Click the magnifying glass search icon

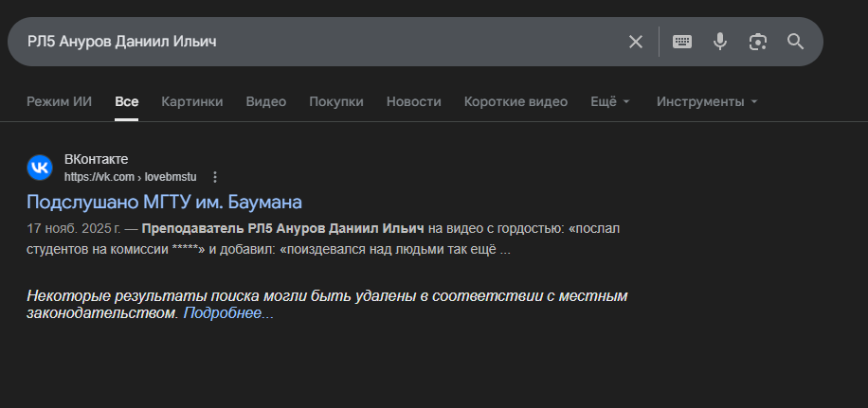pos(795,42)
